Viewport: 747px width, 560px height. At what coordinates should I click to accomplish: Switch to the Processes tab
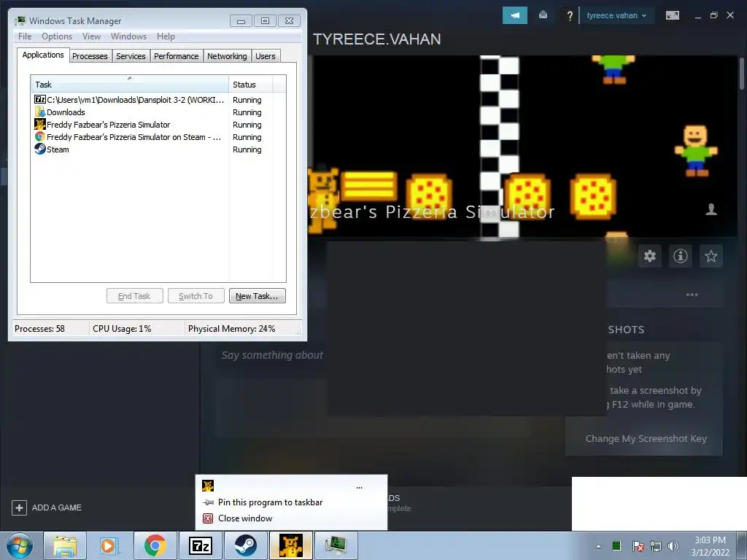click(x=90, y=56)
